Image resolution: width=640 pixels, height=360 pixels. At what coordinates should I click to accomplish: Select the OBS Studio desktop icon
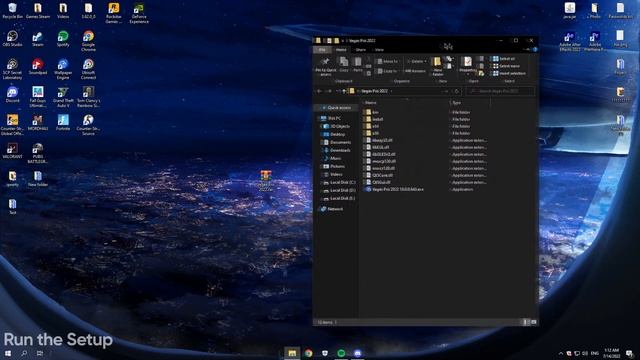(x=12, y=39)
